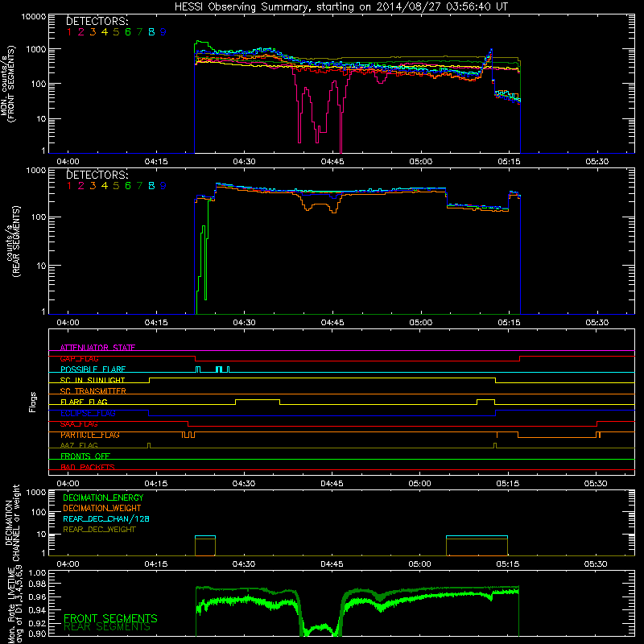The width and height of the screenshot is (644, 644).
Task: Click the DETECTORS: label in the rear segments plot
Action: 97,175
